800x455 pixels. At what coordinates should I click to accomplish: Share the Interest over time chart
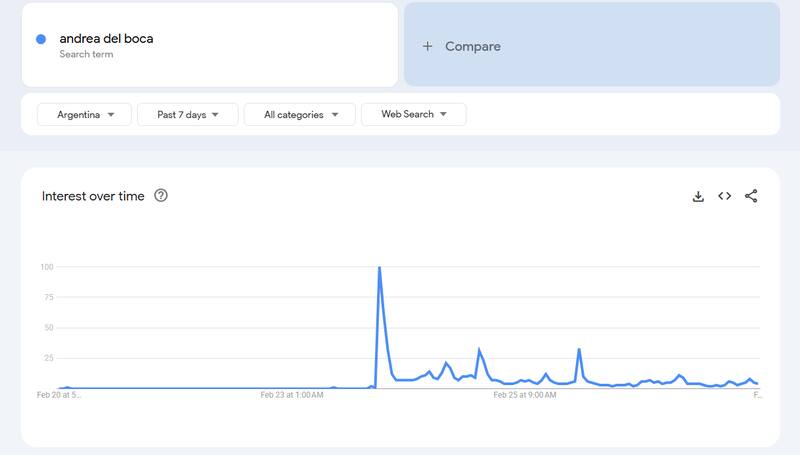[x=751, y=196]
